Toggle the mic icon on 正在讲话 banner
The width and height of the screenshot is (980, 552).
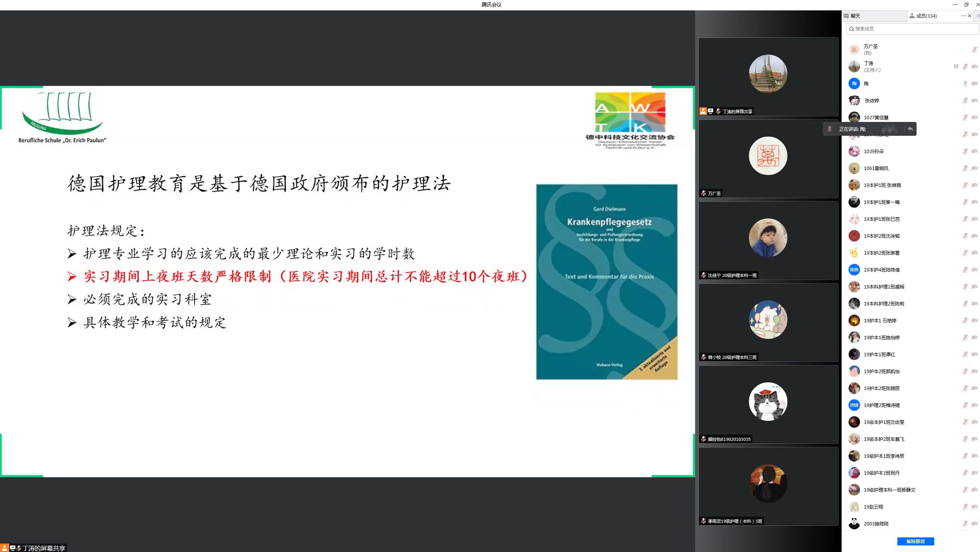(x=830, y=129)
